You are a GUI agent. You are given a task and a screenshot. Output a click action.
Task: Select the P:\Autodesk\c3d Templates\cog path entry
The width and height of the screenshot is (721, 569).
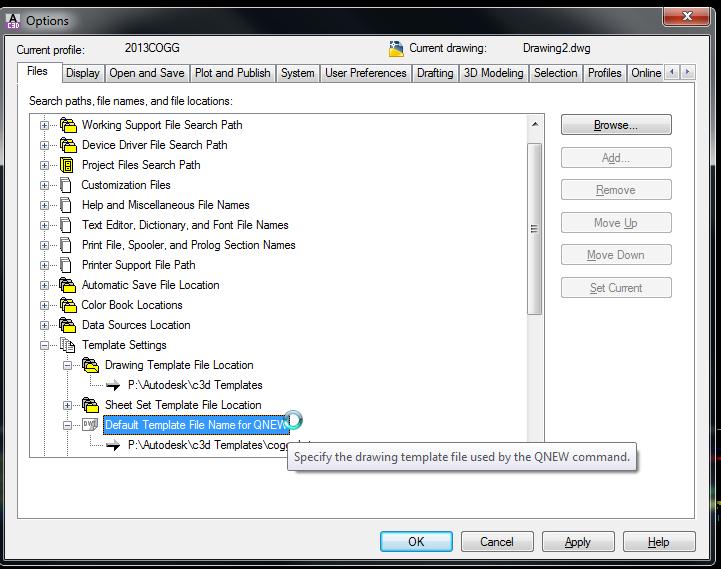(x=208, y=445)
